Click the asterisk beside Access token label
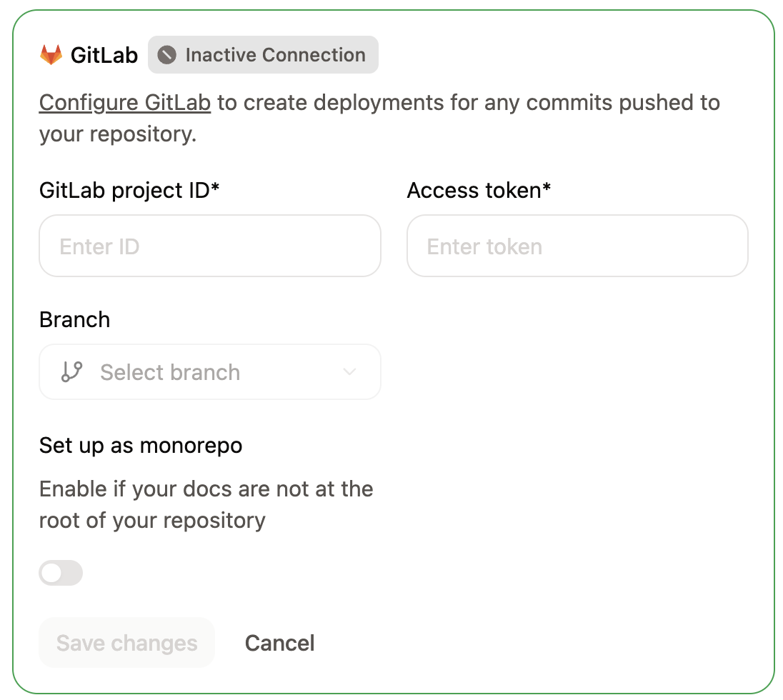 tap(547, 186)
